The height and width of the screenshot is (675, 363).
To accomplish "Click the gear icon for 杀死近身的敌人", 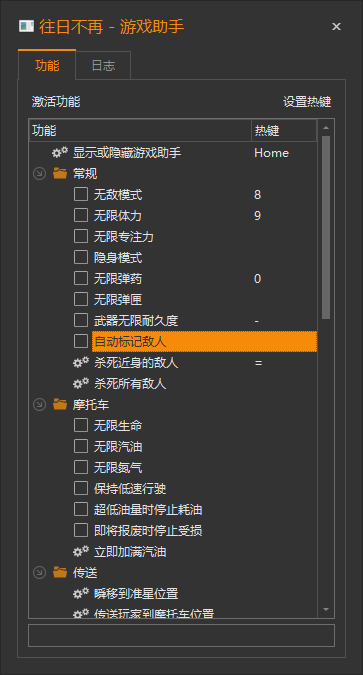I will point(81,362).
